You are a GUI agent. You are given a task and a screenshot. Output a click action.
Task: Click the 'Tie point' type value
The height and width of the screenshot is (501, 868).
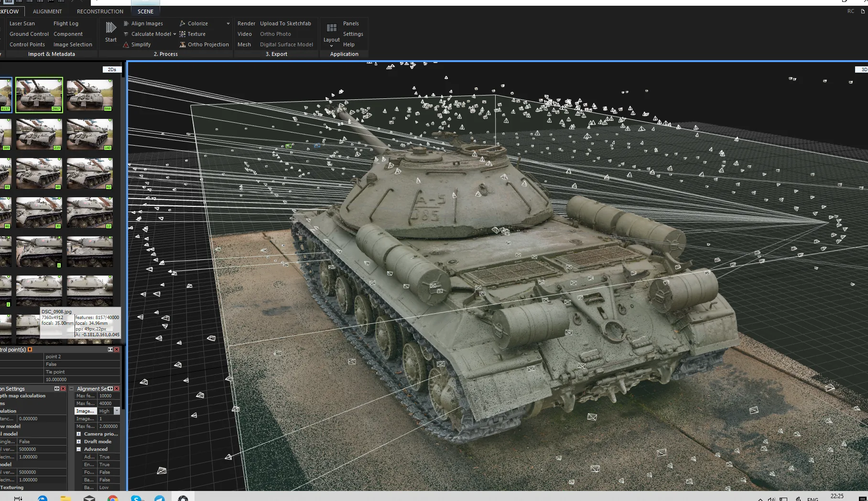[x=82, y=372]
